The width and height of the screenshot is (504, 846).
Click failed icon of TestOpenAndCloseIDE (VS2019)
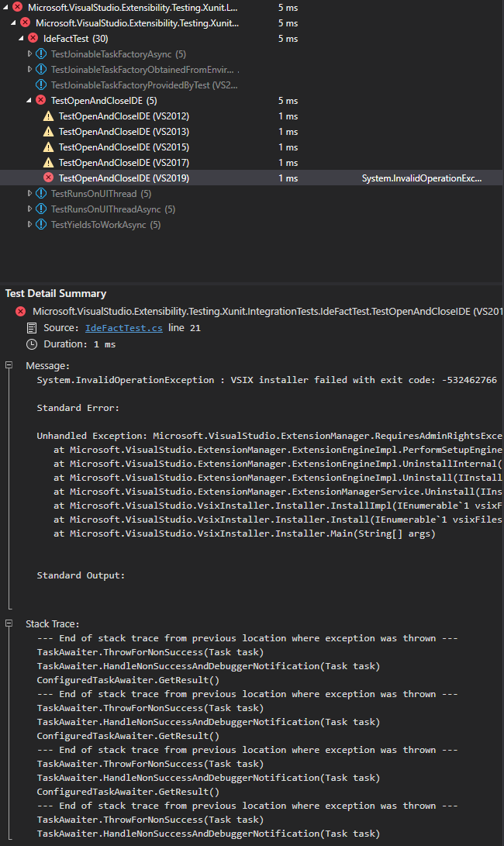(x=49, y=178)
